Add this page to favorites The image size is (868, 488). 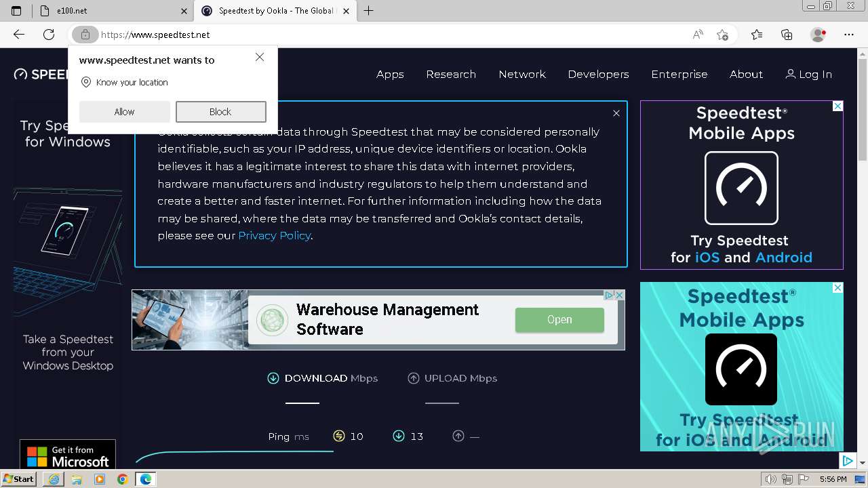tap(723, 35)
